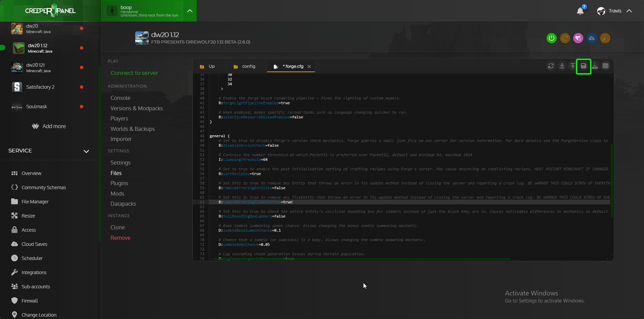Open Overview in service menu
Image resolution: width=644 pixels, height=319 pixels.
[31, 173]
